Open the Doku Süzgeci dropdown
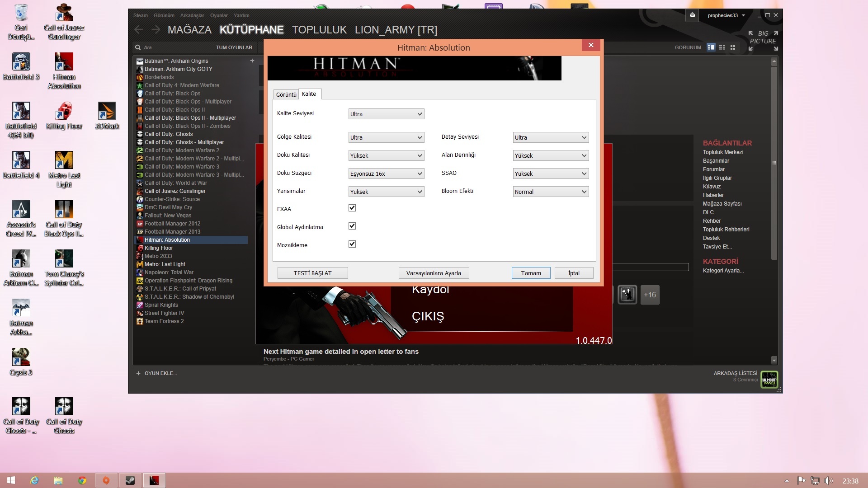Image resolution: width=868 pixels, height=488 pixels. pyautogui.click(x=386, y=174)
